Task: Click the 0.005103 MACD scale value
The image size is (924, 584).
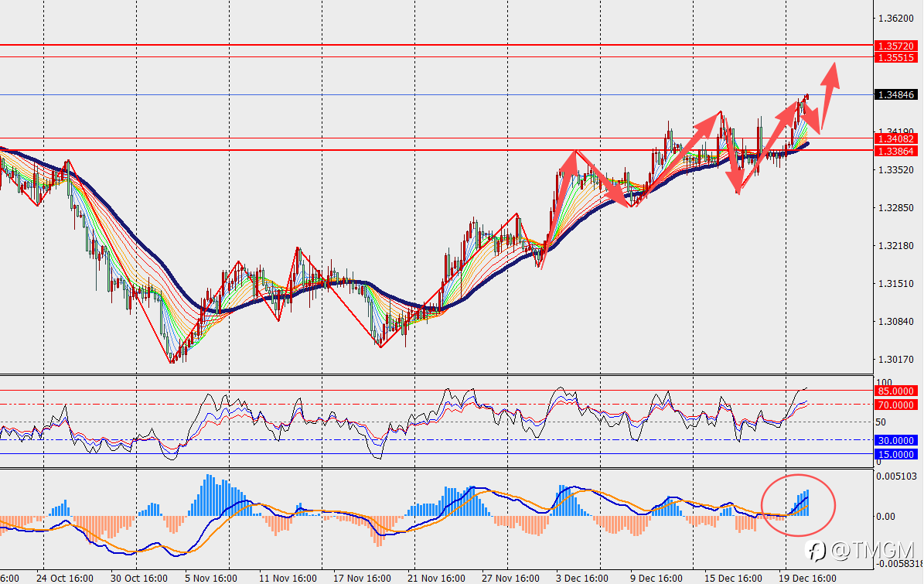Action: 895,476
